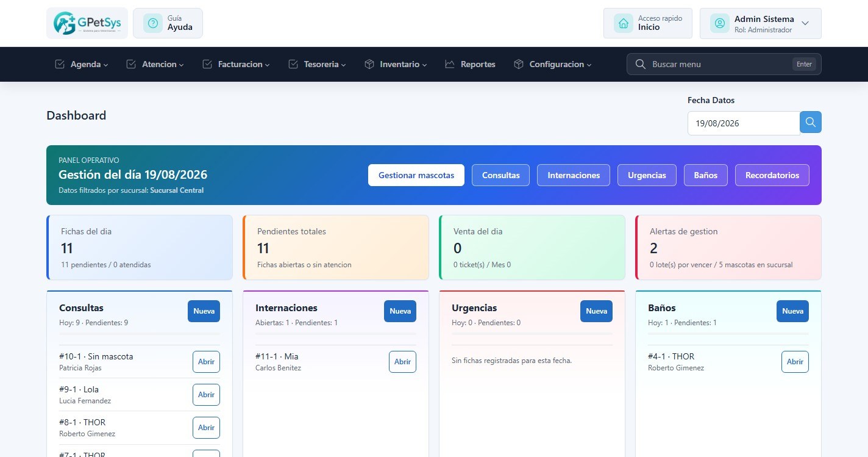Click the Fichas del dia summary card

coord(140,247)
